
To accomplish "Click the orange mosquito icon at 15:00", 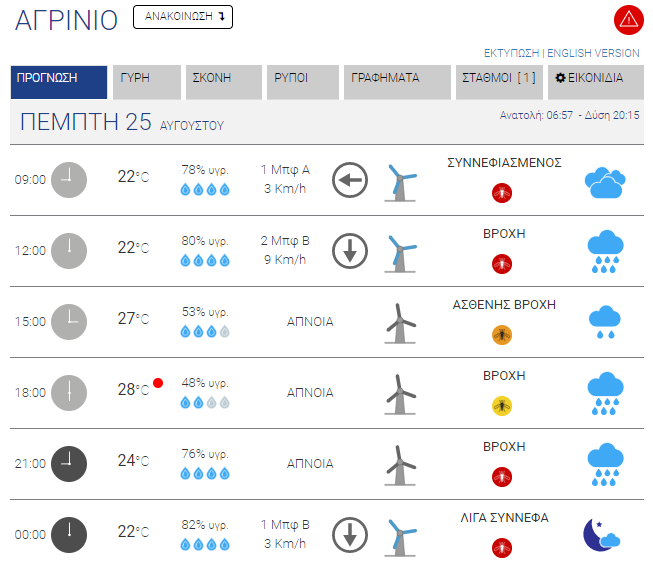I will pos(502,335).
